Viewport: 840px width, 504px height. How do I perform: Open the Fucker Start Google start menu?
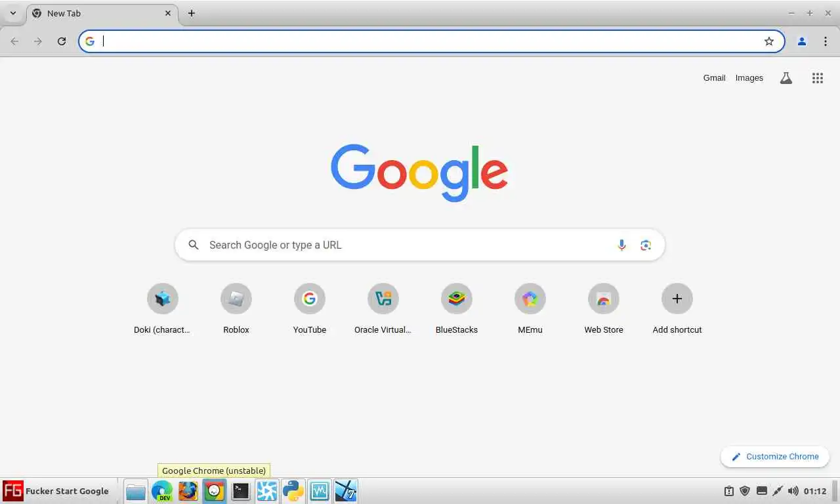[x=56, y=491]
